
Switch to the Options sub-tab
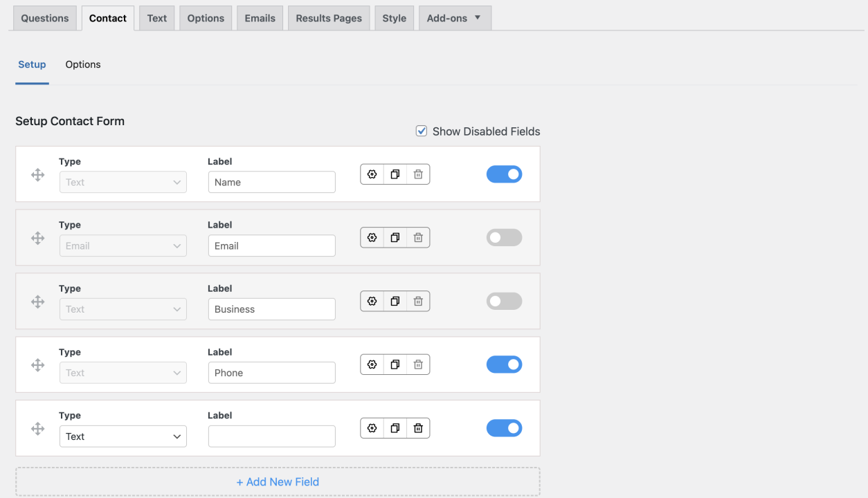(83, 64)
